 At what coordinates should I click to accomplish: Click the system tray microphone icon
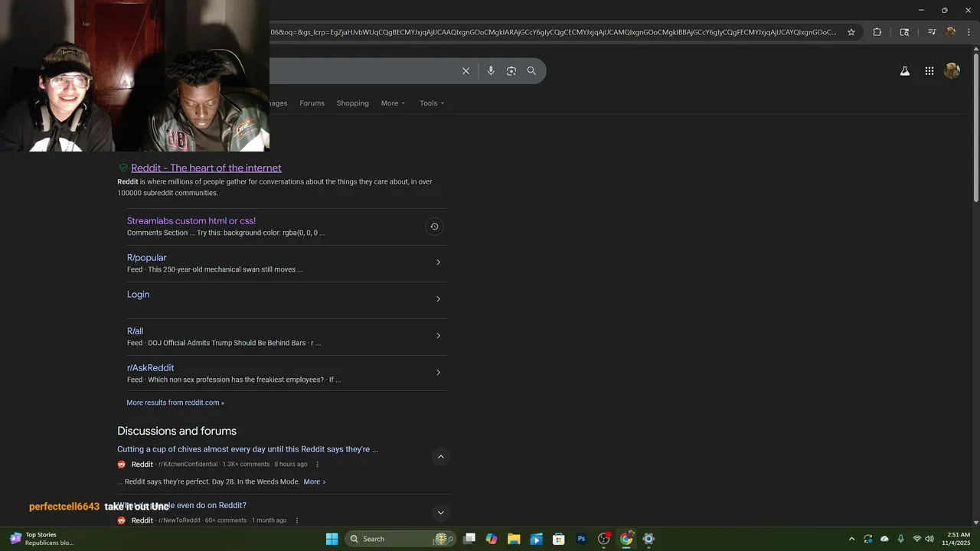(900, 539)
